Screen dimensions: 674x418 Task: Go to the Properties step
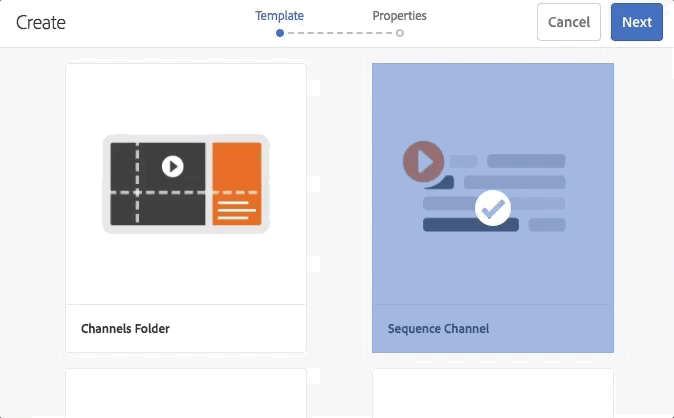tap(399, 16)
